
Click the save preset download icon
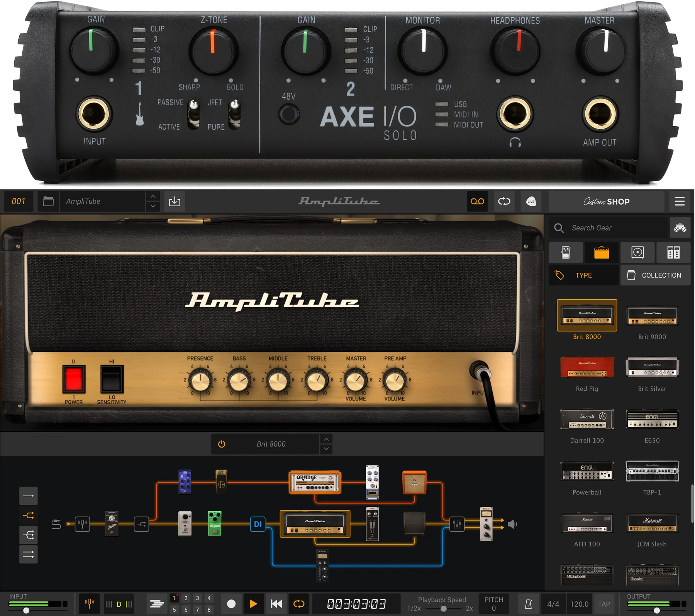pyautogui.click(x=175, y=201)
